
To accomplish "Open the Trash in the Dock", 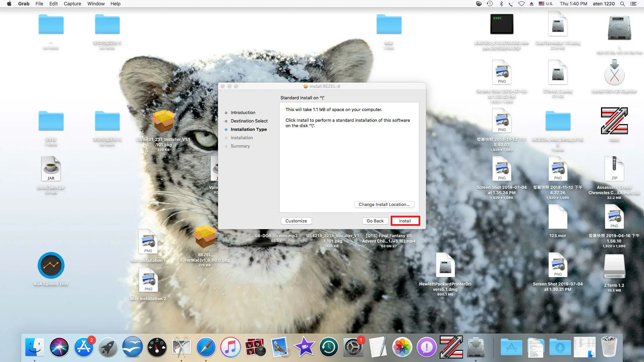I will point(609,347).
